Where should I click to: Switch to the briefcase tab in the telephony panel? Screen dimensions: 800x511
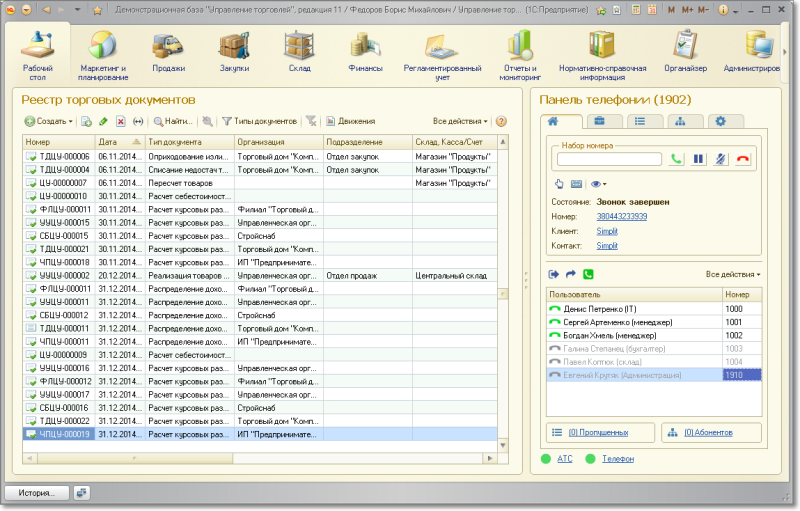click(599, 121)
